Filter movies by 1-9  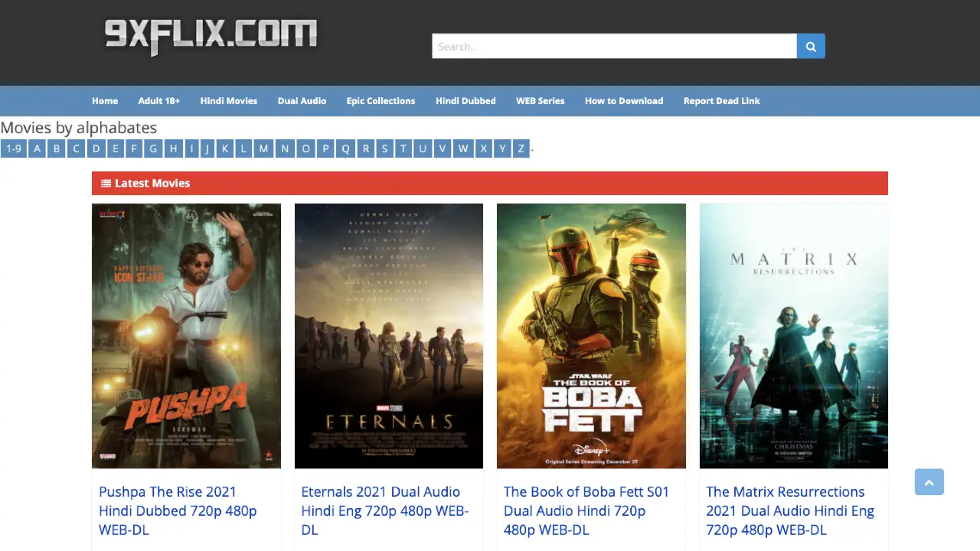point(14,148)
